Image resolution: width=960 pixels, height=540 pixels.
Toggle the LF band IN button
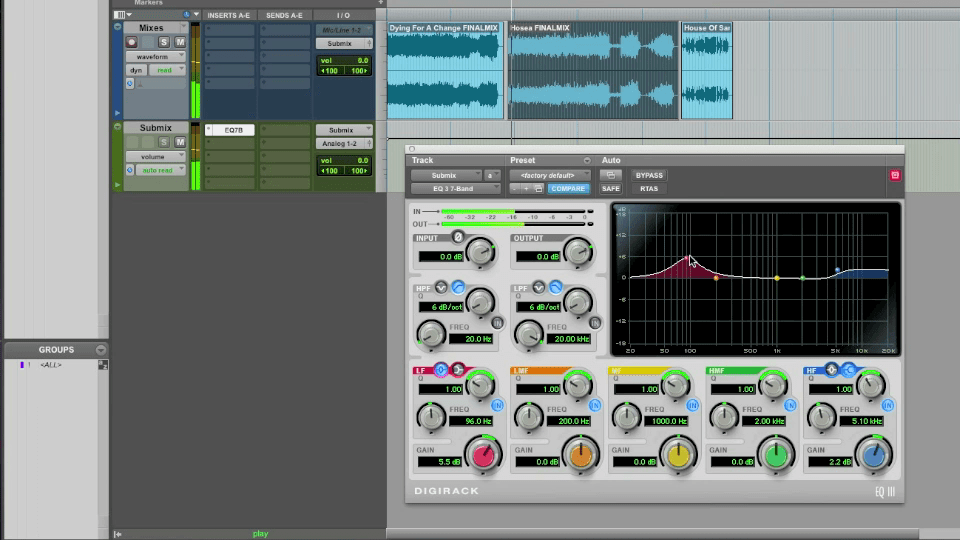click(497, 405)
